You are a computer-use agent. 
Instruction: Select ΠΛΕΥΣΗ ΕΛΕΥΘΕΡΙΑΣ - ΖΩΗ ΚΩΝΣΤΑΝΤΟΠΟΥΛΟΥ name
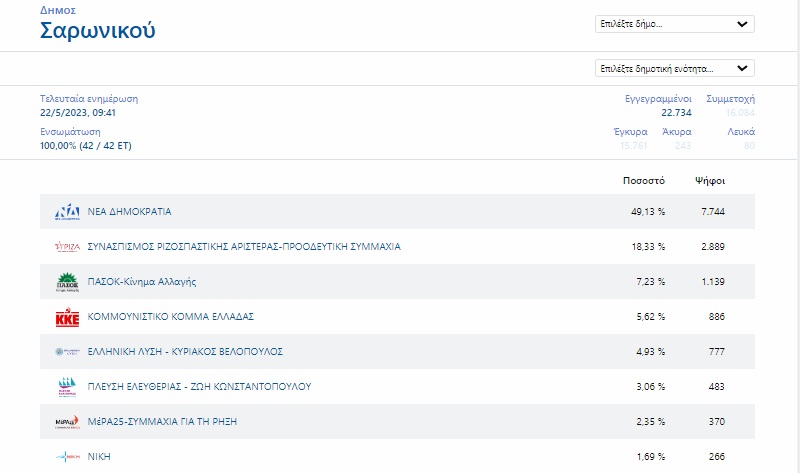click(x=199, y=387)
